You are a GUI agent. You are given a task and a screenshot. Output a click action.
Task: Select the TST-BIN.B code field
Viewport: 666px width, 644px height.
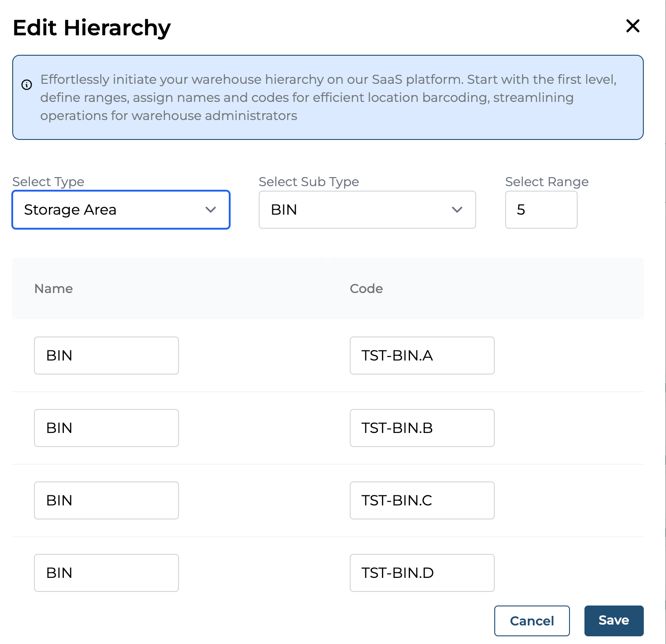422,428
